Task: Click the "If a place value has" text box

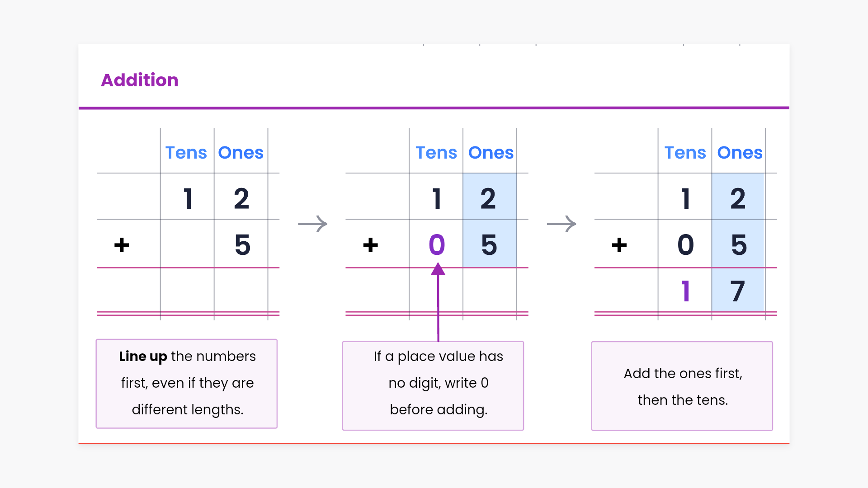Action: click(x=433, y=385)
